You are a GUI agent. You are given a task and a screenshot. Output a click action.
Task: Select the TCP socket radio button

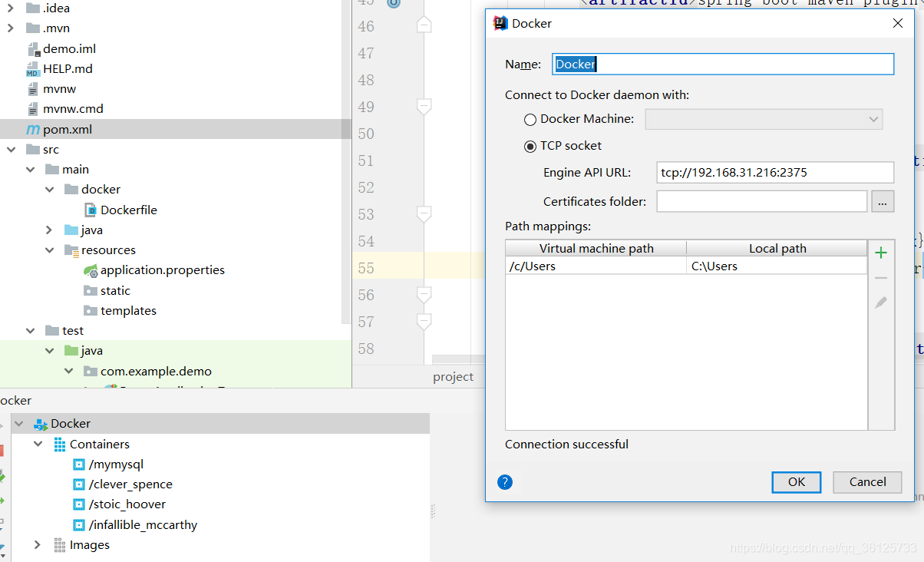[530, 146]
